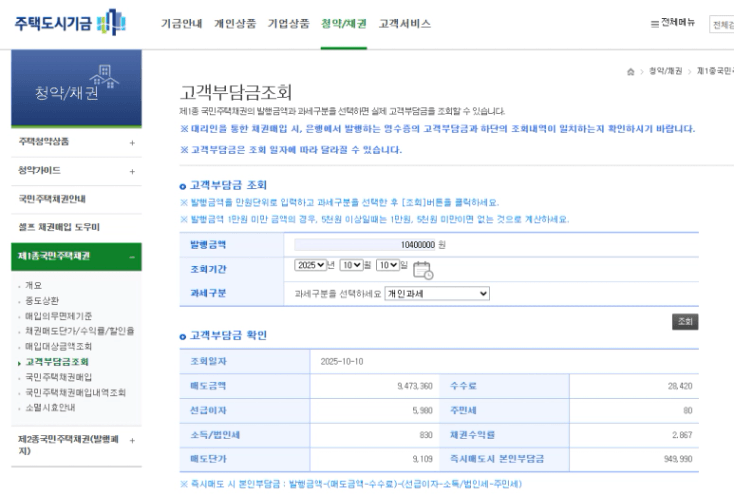
Task: Select the 고객서비스 top menu item
Action: pos(404,23)
